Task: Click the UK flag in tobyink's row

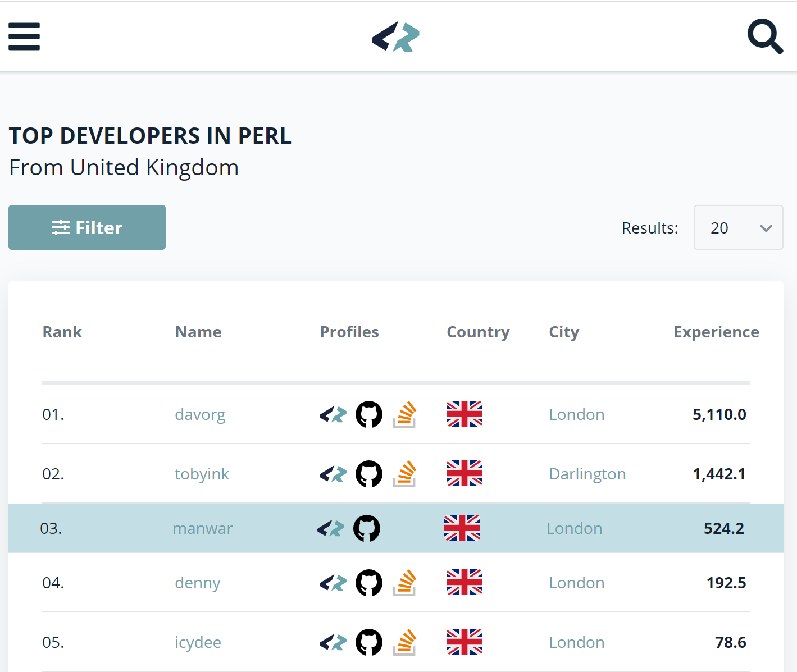Action: coord(464,473)
